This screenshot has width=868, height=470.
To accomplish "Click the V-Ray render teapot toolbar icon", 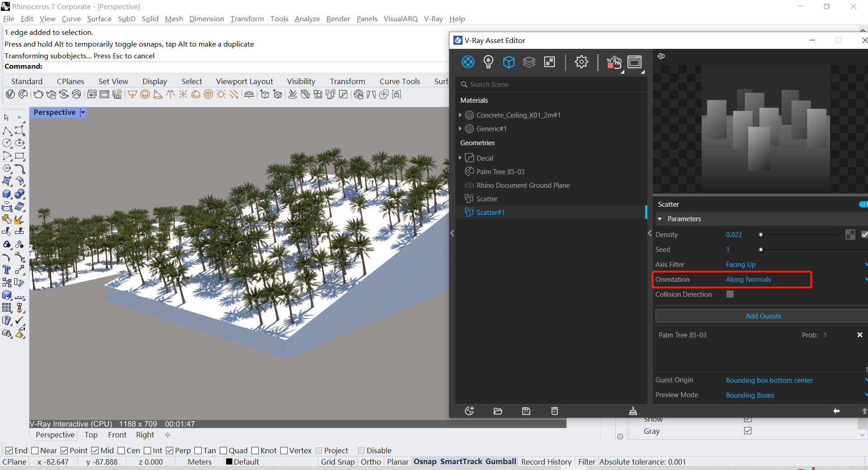I will click(x=38, y=94).
